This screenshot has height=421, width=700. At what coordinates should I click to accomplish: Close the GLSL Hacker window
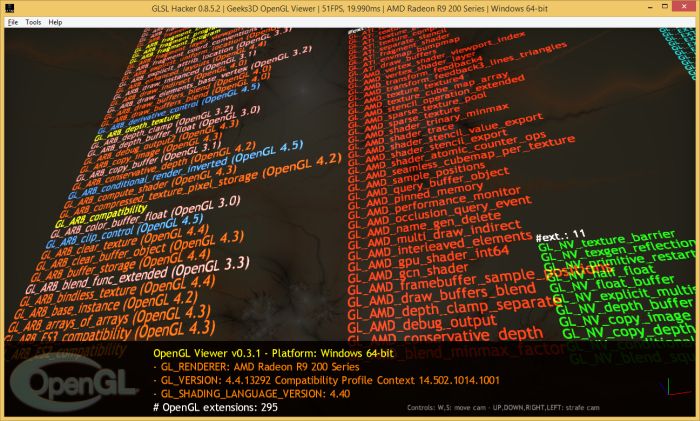pos(685,7)
